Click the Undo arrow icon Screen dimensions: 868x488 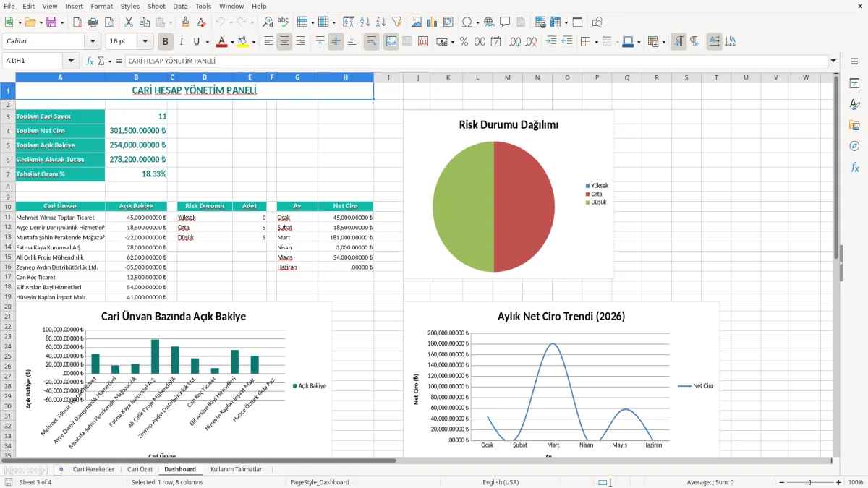point(219,22)
